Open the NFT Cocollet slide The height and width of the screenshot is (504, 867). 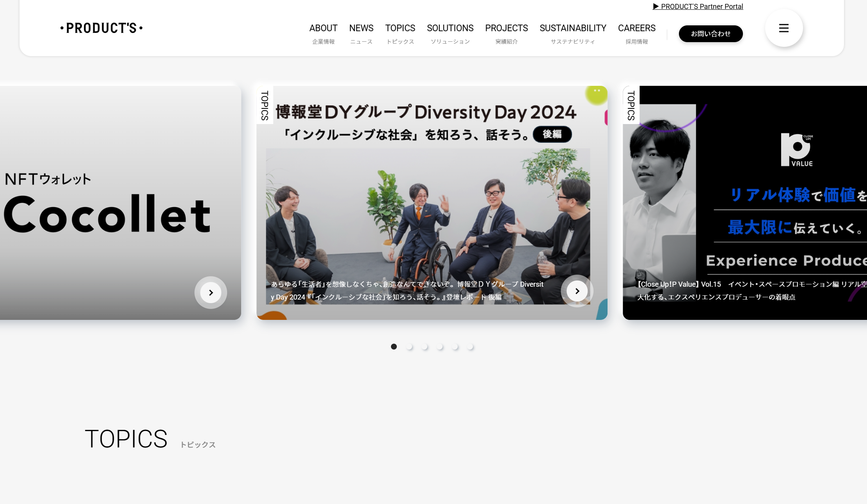coord(121,203)
